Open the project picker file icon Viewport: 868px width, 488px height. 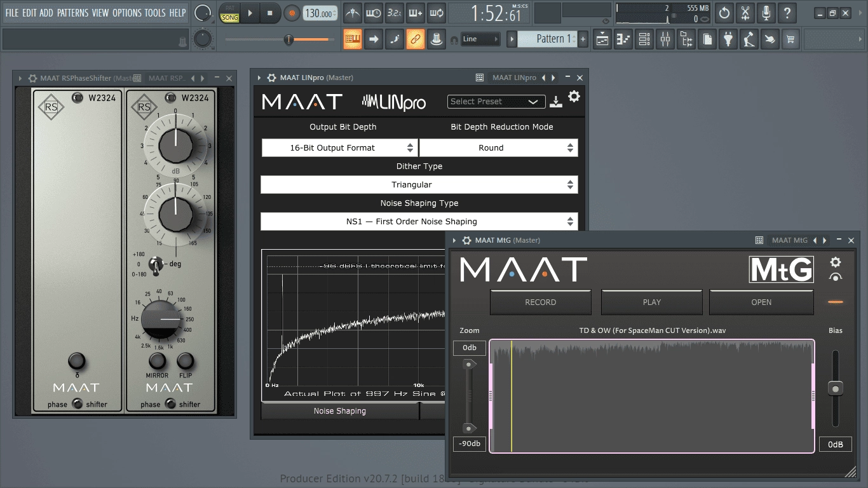(707, 39)
